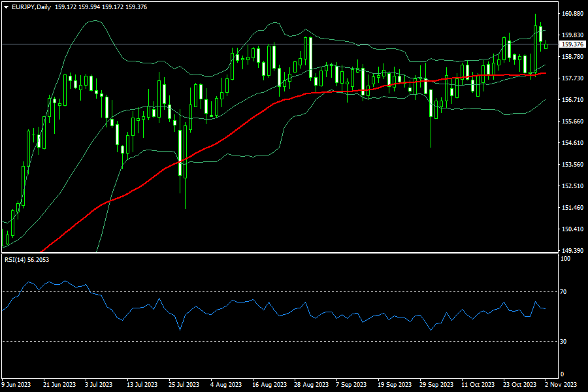Click the 157.730 price scale label

tap(572, 78)
